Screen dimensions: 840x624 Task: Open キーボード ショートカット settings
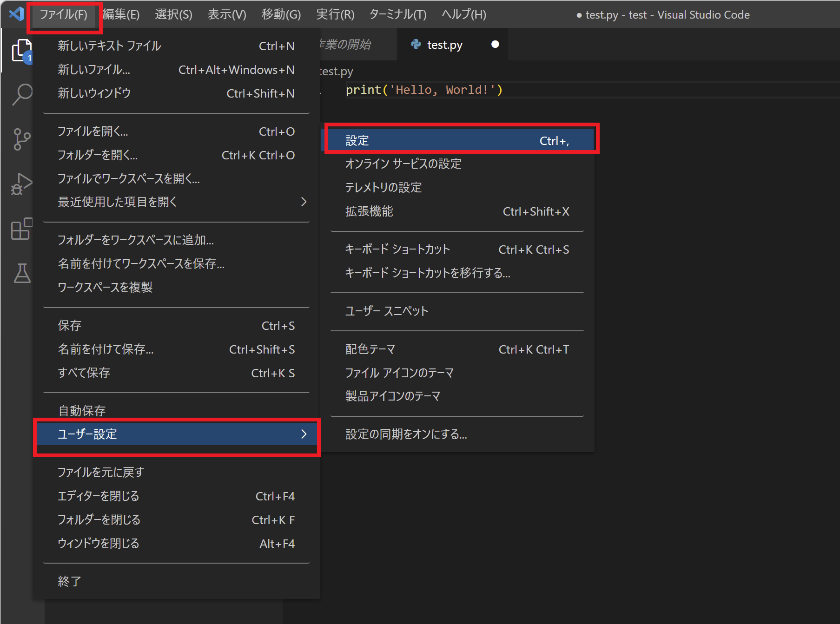(397, 249)
